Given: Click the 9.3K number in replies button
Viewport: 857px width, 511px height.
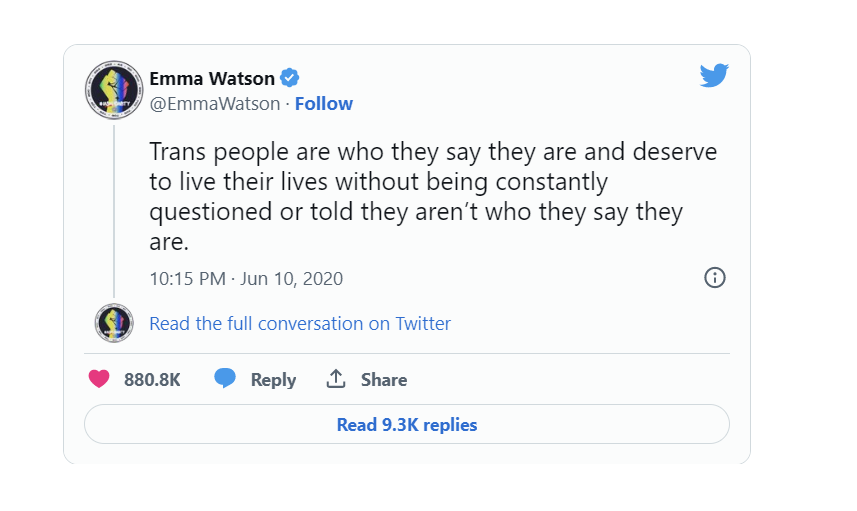Looking at the screenshot, I should [400, 425].
